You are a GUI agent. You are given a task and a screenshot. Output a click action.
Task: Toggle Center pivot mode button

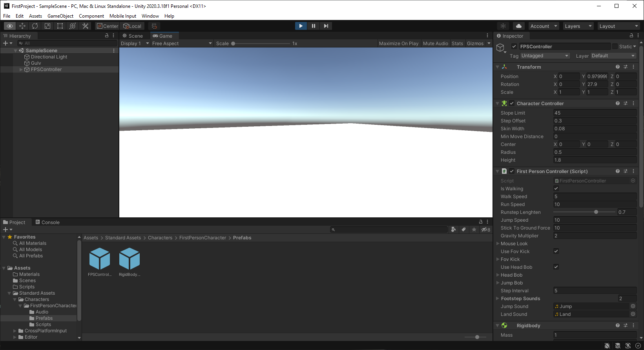(108, 26)
